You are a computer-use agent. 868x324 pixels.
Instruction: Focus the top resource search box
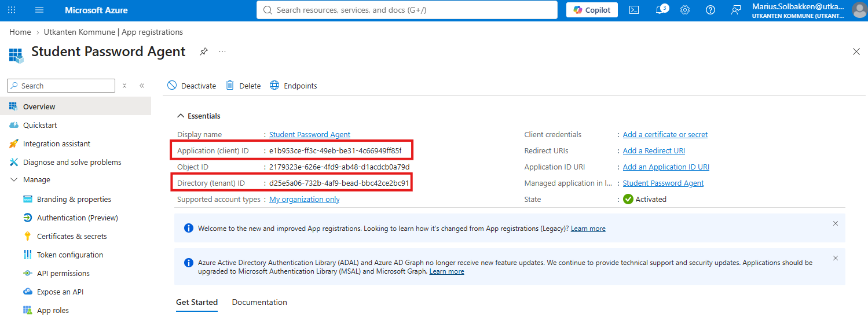coord(407,10)
